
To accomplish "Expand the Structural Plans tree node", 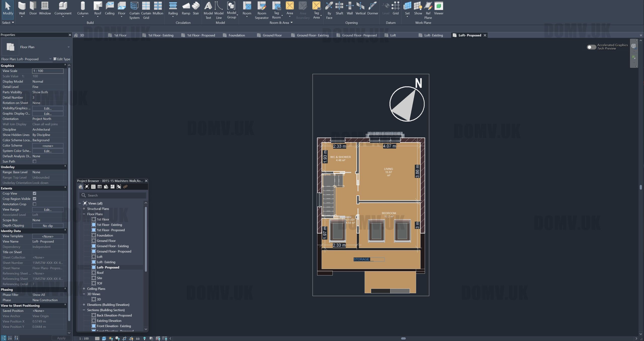I will coord(84,209).
